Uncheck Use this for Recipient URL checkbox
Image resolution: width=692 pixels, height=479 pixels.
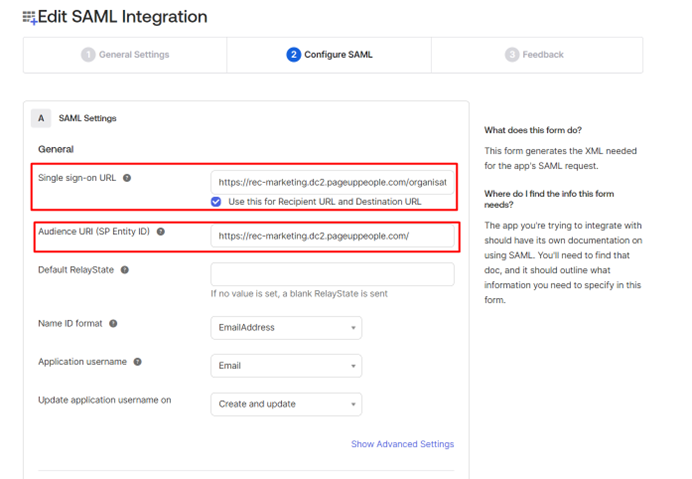[x=216, y=201]
